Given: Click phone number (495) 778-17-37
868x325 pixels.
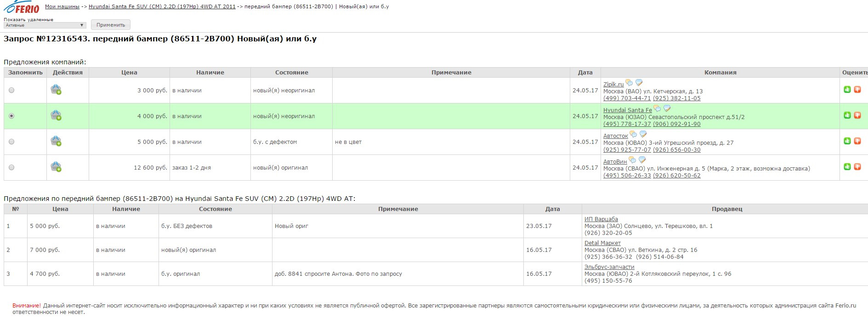Looking at the screenshot, I should [x=627, y=124].
